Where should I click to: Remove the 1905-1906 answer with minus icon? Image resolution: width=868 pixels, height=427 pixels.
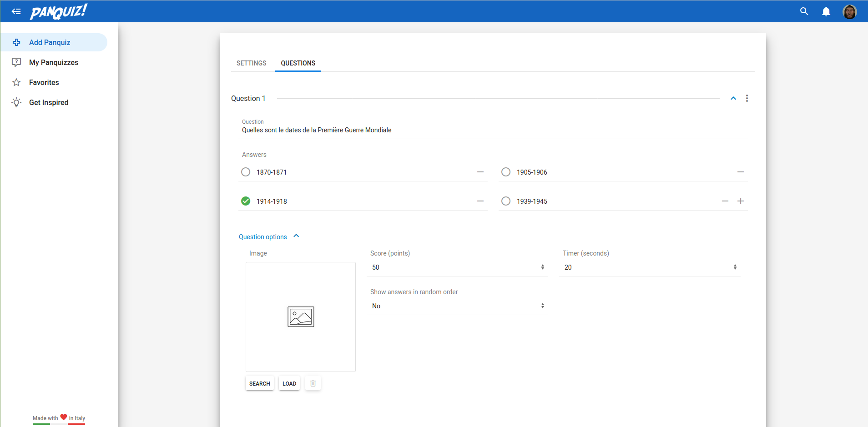[x=740, y=172]
